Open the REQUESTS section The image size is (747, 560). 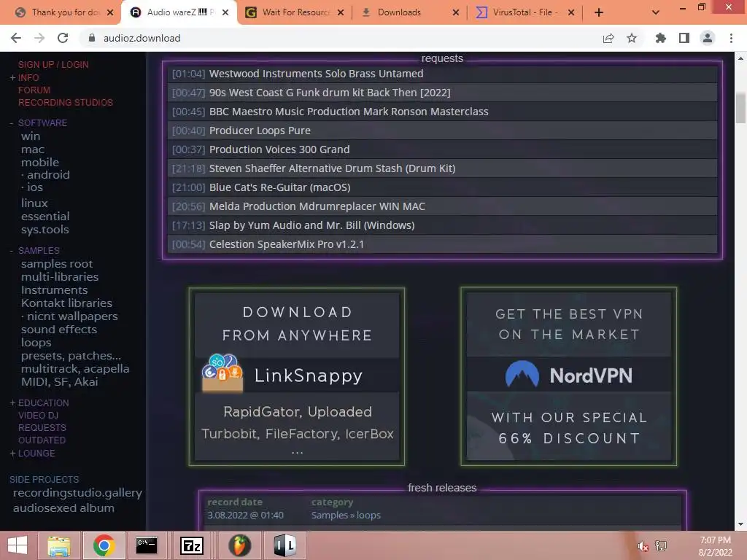[42, 427]
